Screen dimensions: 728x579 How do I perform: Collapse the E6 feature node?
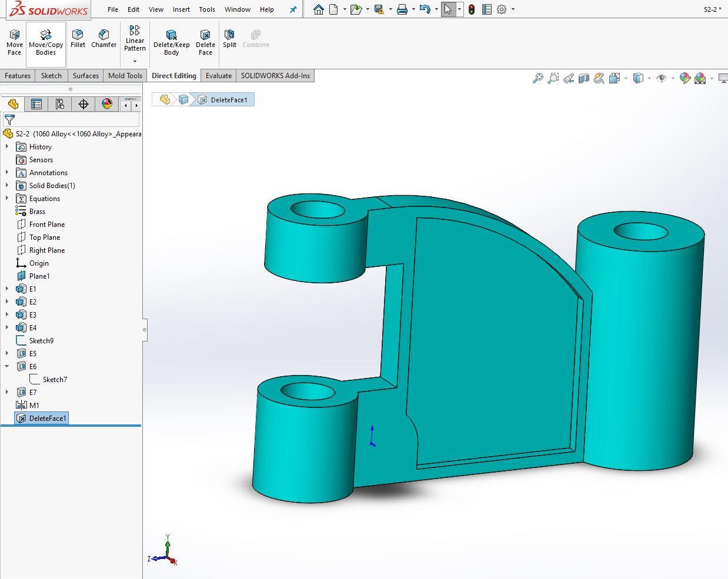[x=7, y=366]
